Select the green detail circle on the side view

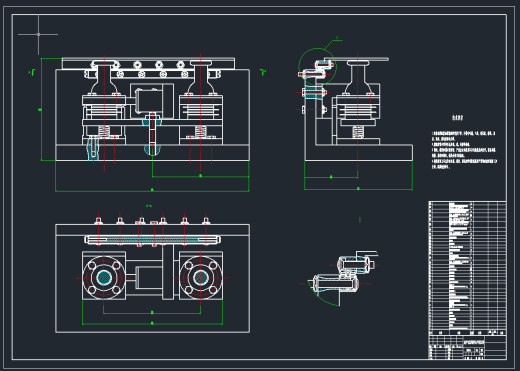pos(317,67)
